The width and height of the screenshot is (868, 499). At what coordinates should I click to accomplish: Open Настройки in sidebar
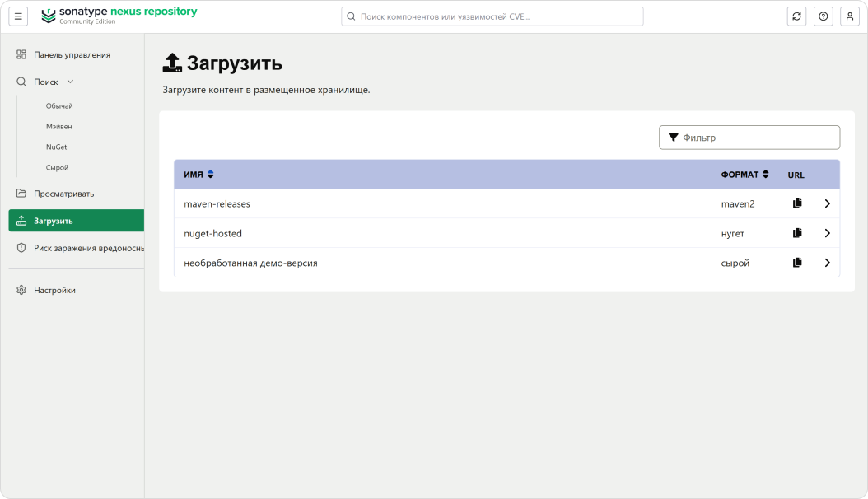click(x=54, y=290)
